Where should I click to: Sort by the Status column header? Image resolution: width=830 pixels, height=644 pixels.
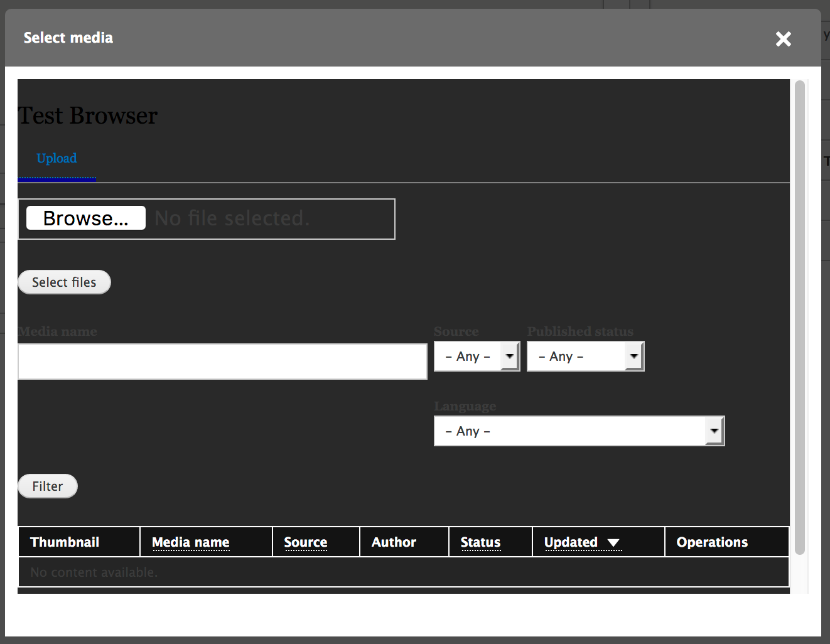click(x=480, y=542)
